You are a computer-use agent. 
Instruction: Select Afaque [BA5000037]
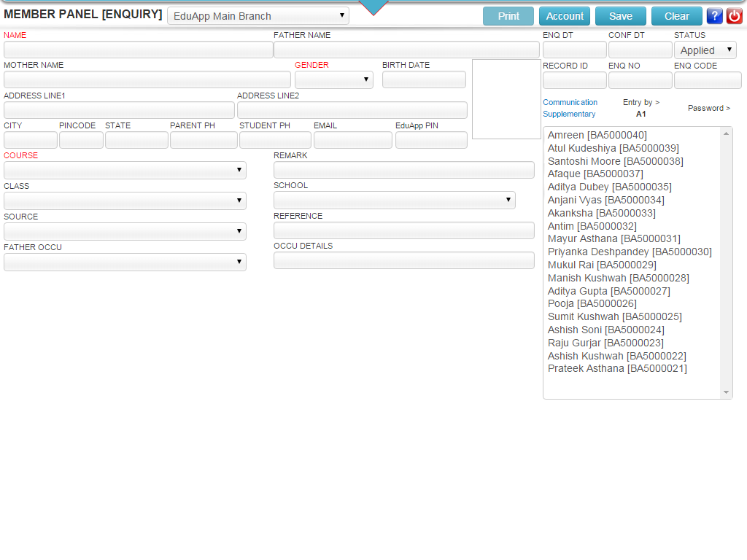click(595, 174)
